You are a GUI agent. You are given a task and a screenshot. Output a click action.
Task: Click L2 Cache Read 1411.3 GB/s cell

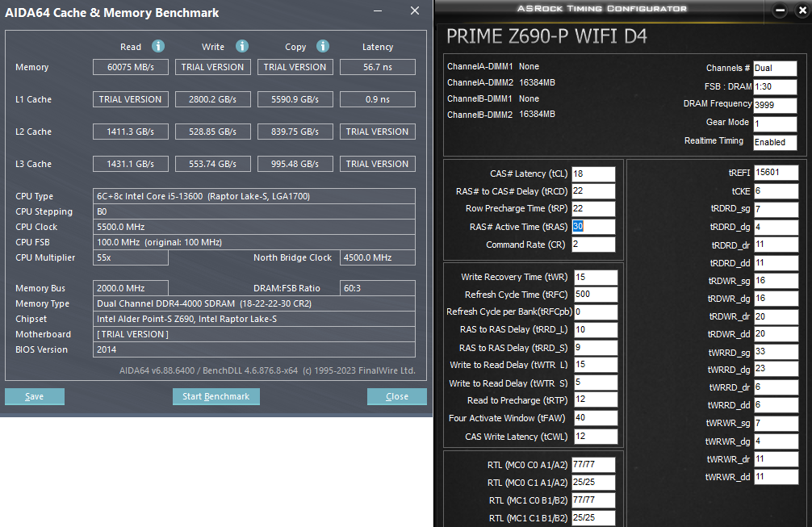coord(131,132)
